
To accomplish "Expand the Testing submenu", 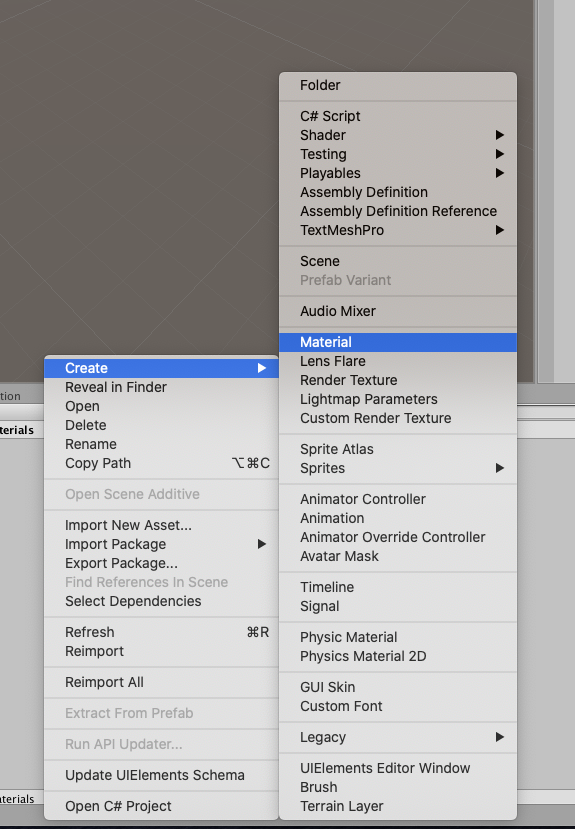I will (x=398, y=154).
